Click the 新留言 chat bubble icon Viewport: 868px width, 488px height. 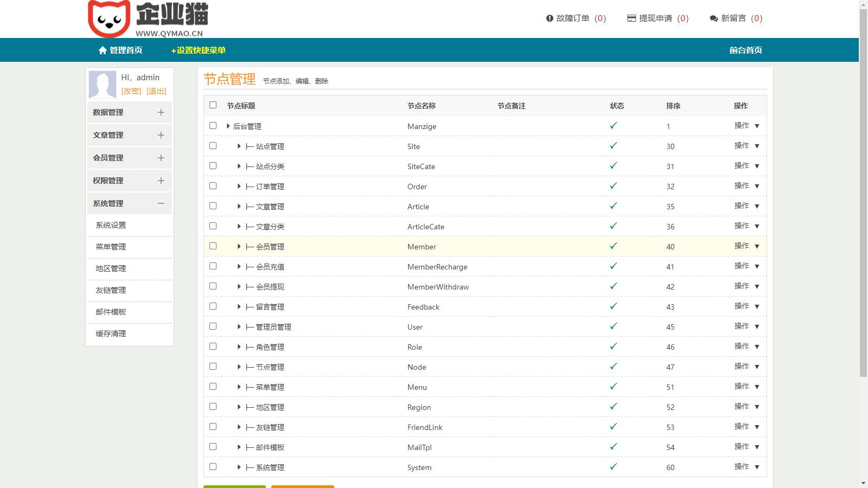click(713, 18)
